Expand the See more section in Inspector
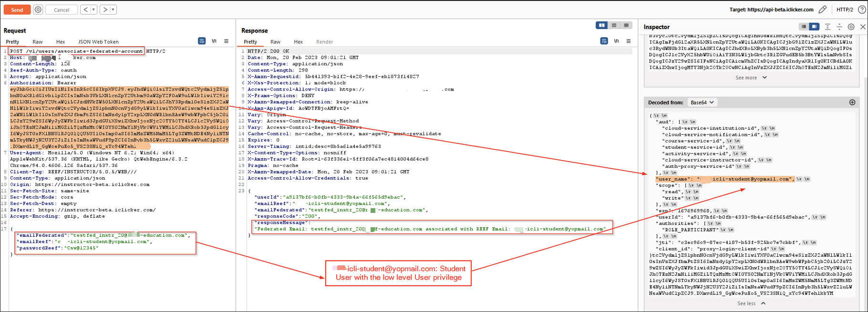Image resolution: width=868 pixels, height=312 pixels. pos(751,78)
